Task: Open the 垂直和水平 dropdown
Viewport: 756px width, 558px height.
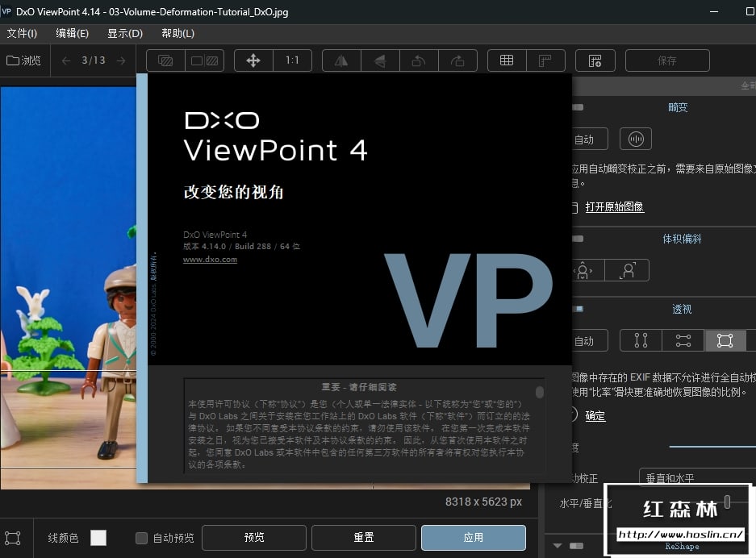Action: 697,477
